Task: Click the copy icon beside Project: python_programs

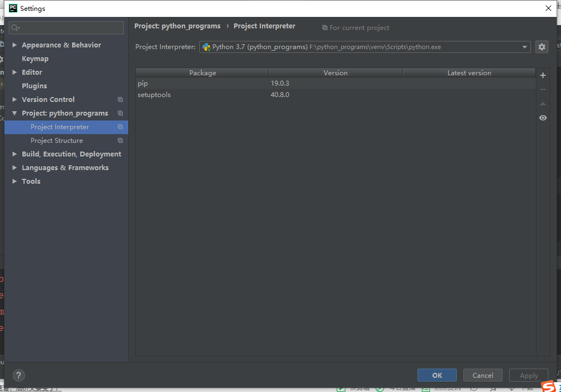Action: tap(120, 113)
